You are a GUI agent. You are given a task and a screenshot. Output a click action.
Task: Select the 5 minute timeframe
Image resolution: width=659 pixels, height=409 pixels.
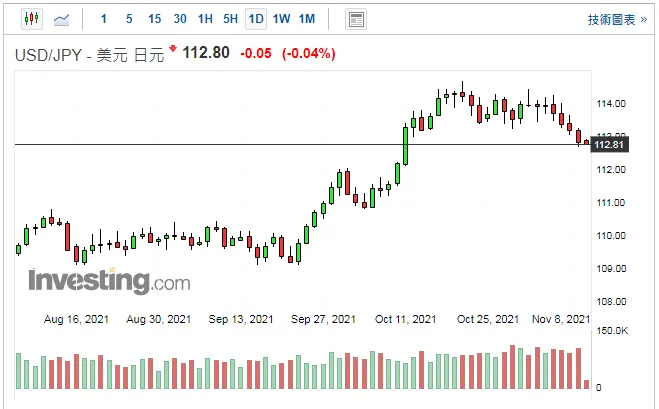pos(129,19)
